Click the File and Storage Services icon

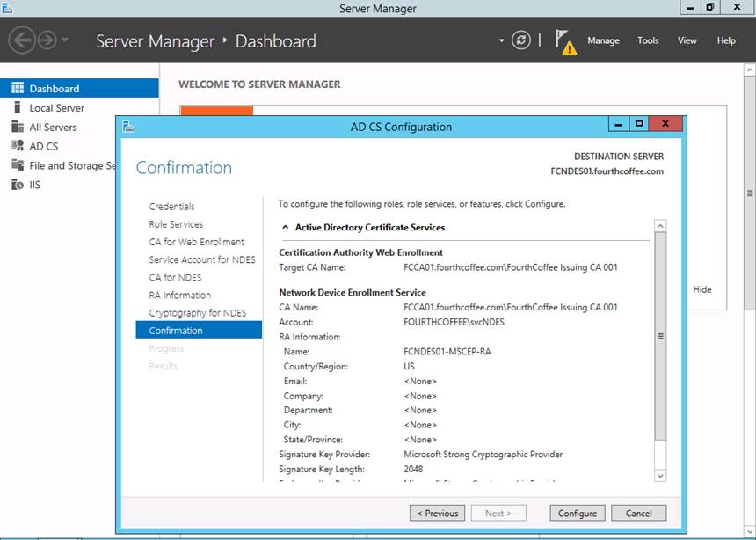17,165
